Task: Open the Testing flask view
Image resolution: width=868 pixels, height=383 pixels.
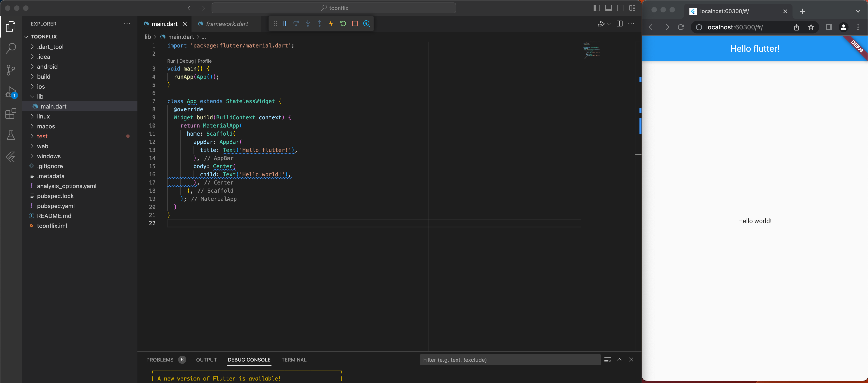Action: pyautogui.click(x=11, y=135)
